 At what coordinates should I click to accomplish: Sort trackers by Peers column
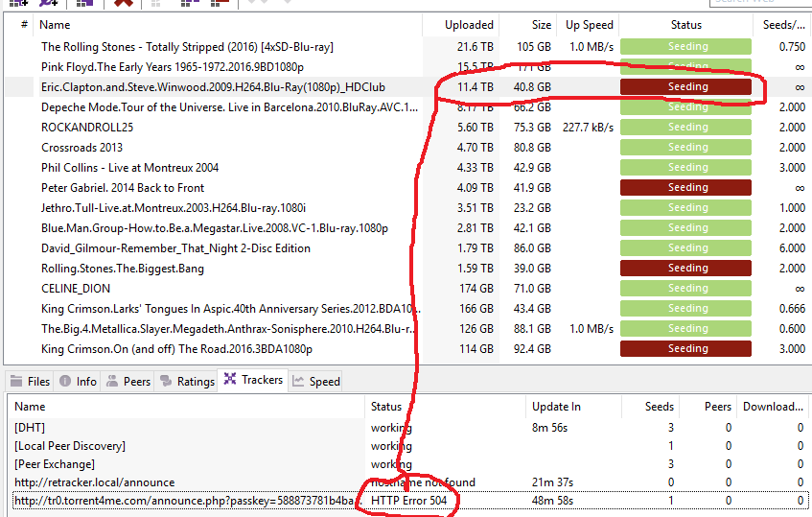[708, 407]
